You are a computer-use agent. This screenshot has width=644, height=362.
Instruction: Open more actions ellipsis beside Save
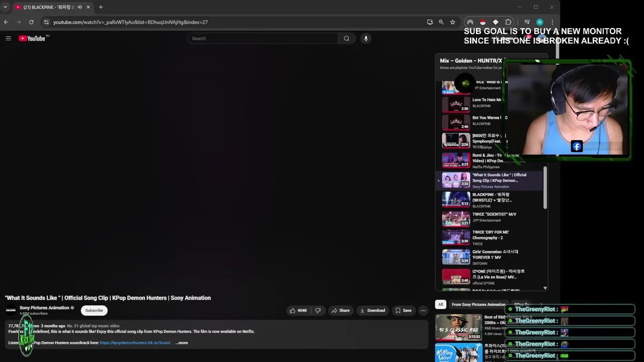pos(423,311)
